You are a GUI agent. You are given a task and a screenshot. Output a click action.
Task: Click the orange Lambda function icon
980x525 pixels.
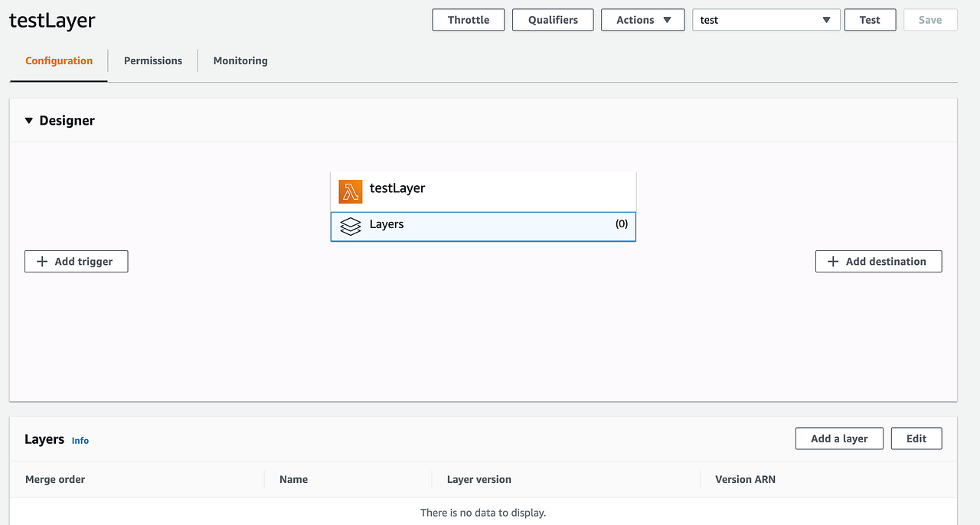[350, 191]
